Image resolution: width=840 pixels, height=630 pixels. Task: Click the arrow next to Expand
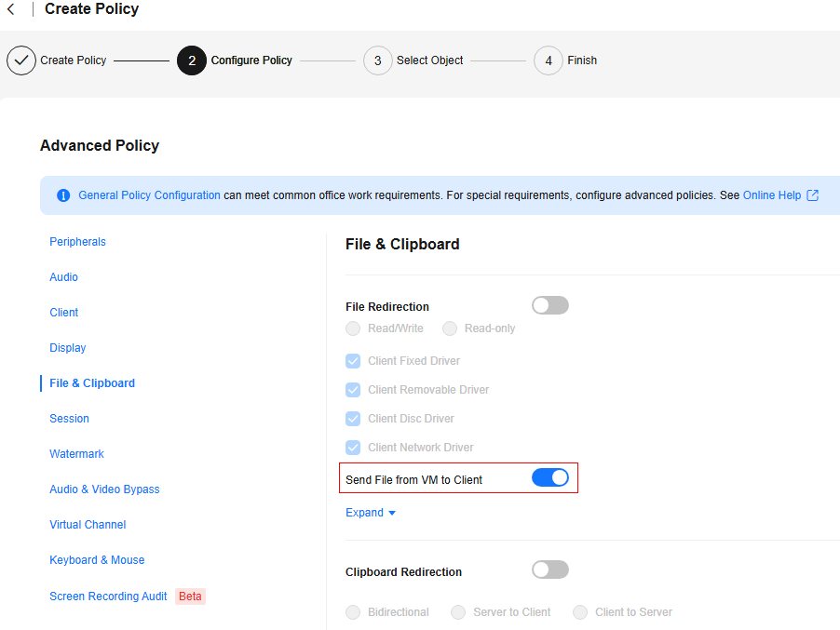click(x=392, y=513)
